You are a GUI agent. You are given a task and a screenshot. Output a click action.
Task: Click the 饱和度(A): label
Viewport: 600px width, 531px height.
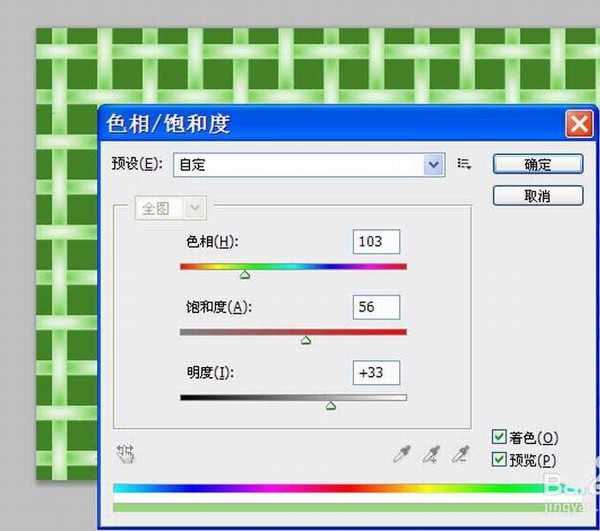[219, 307]
